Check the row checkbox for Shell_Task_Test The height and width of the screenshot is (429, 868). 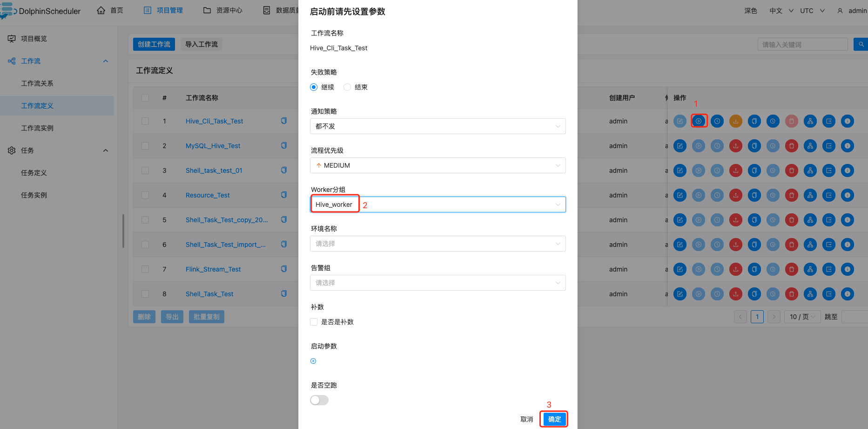pos(145,294)
